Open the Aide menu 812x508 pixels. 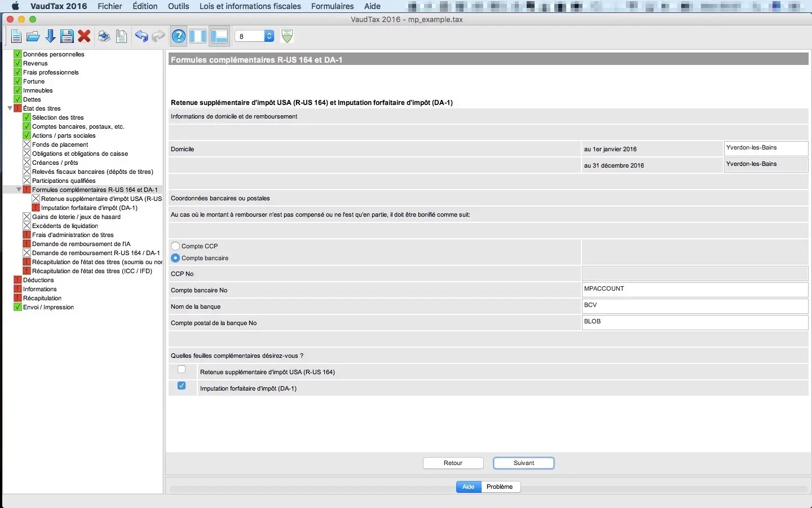372,6
